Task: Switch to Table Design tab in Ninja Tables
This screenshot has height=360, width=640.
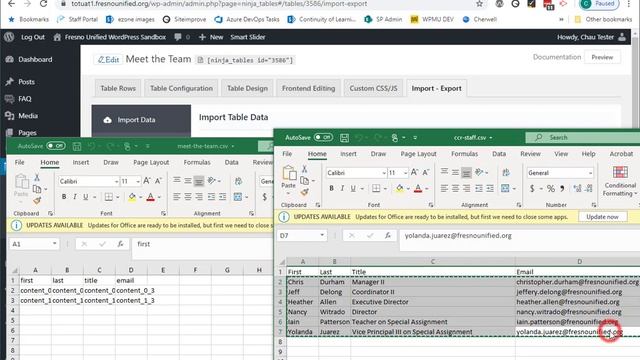Action: coord(247,88)
